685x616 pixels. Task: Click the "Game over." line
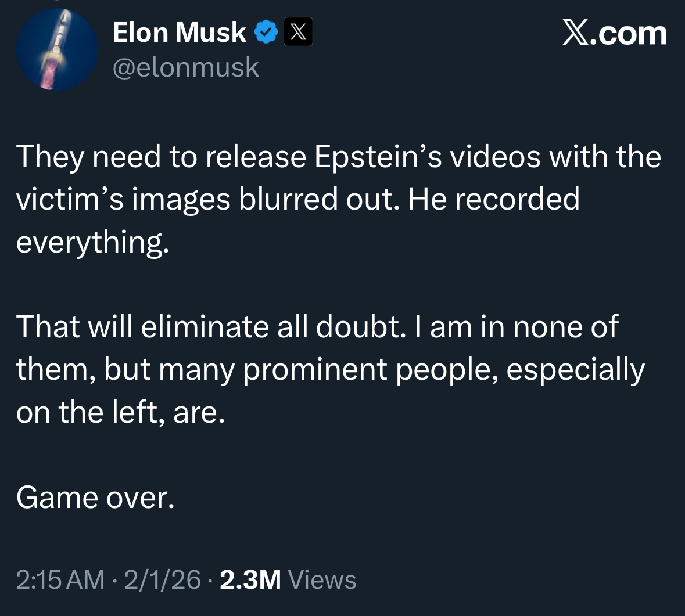(x=95, y=497)
